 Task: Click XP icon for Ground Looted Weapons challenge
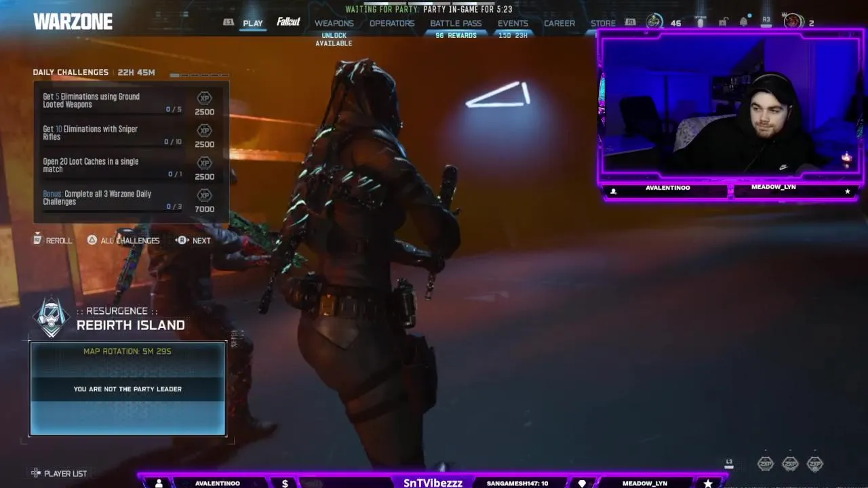coord(204,98)
